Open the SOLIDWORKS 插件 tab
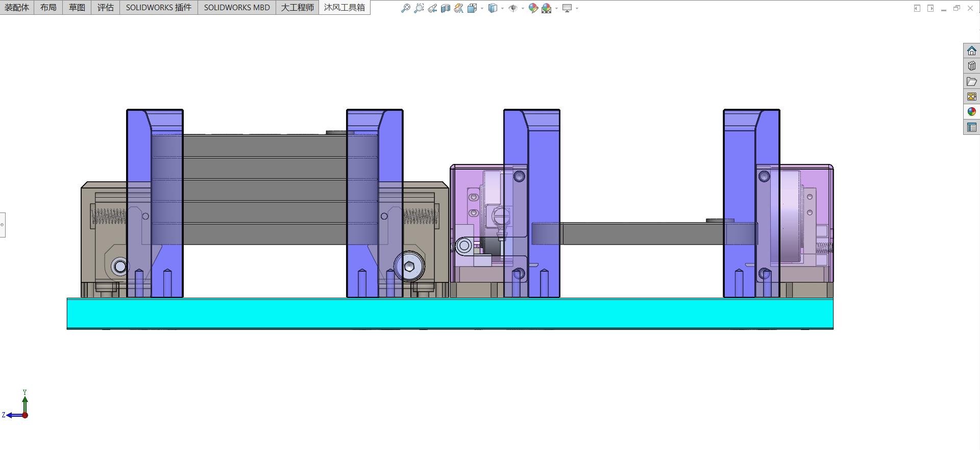 point(159,7)
